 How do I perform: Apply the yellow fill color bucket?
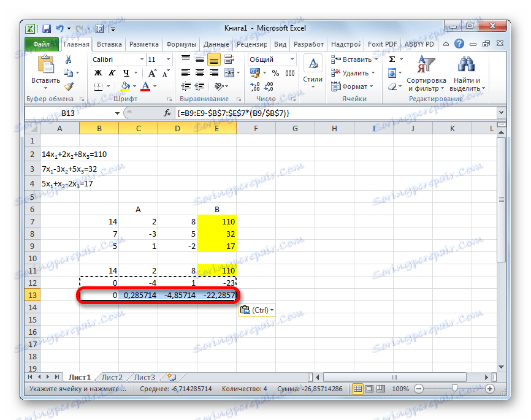pyautogui.click(x=125, y=86)
